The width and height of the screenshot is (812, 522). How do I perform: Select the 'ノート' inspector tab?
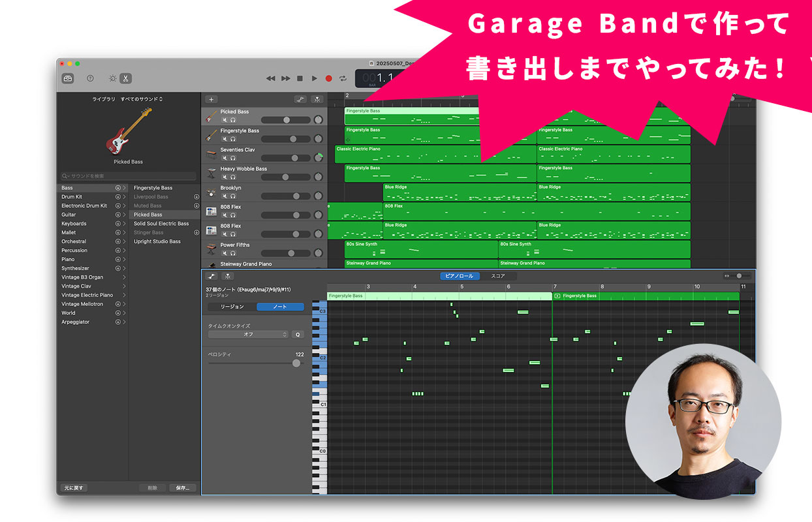280,307
